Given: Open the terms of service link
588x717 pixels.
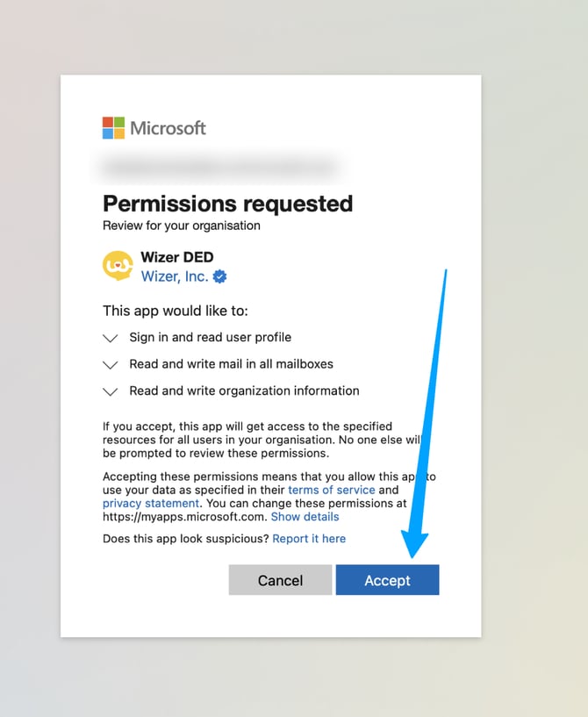Looking at the screenshot, I should click(332, 490).
